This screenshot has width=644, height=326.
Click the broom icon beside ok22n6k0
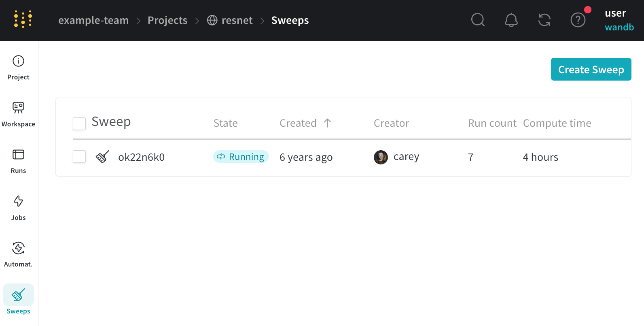click(x=102, y=157)
